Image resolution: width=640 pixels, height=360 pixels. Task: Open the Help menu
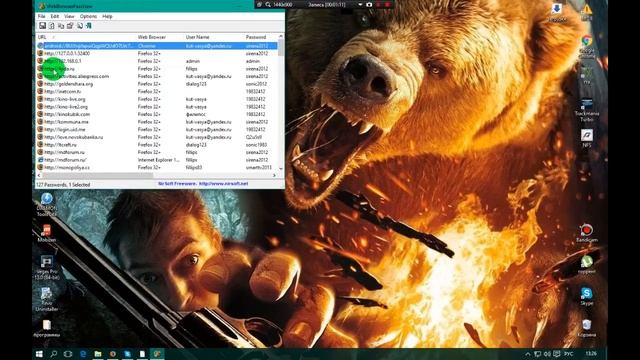click(107, 16)
